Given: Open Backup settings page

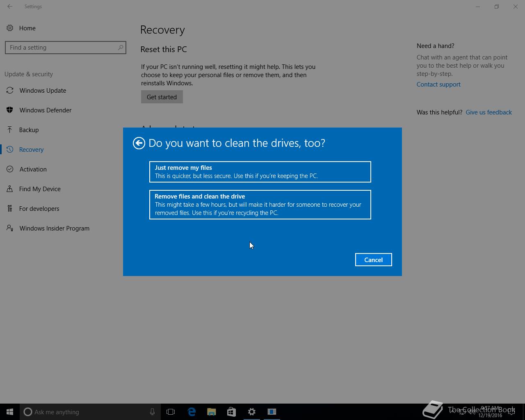Looking at the screenshot, I should [29, 130].
